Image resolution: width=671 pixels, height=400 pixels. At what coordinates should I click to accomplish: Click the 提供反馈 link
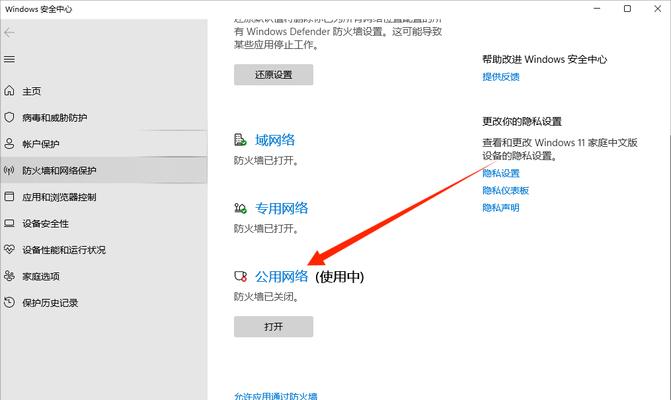(501, 77)
